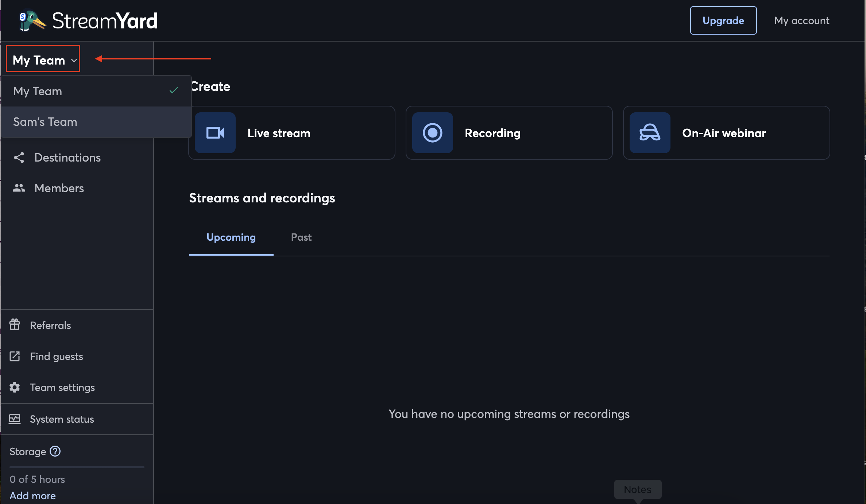Select My Team in team list
The height and width of the screenshot is (504, 866).
96,91
